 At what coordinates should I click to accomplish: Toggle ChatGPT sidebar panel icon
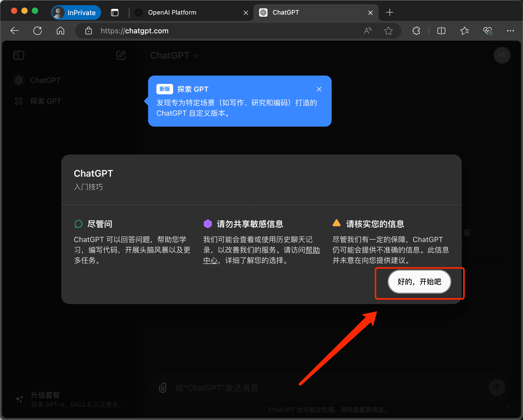(x=19, y=55)
